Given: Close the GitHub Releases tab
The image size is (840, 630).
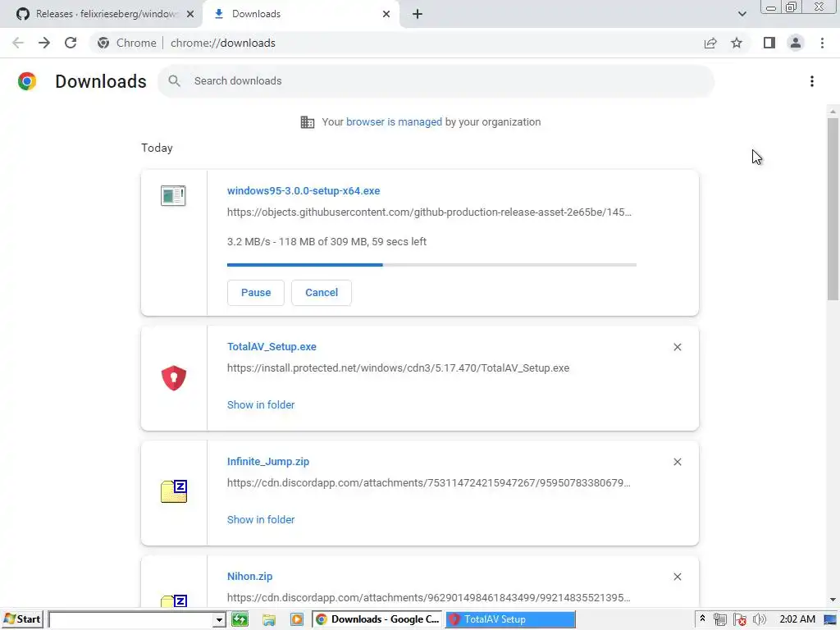Looking at the screenshot, I should tap(190, 14).
